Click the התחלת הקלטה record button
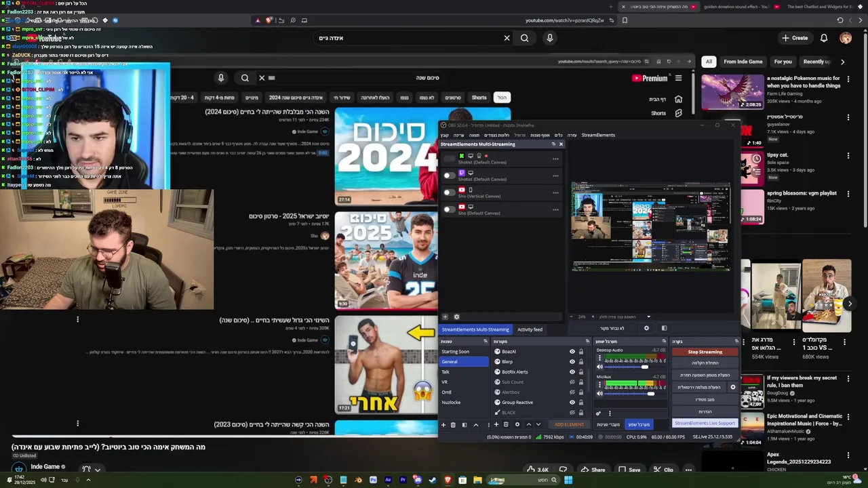 pyautogui.click(x=705, y=363)
